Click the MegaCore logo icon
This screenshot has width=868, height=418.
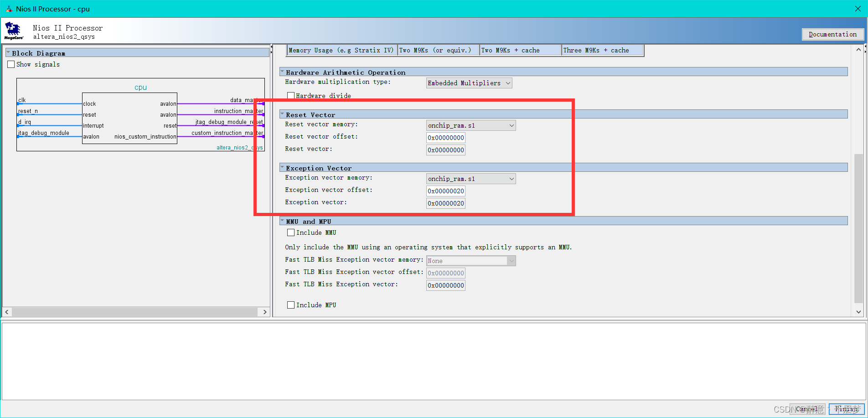14,31
